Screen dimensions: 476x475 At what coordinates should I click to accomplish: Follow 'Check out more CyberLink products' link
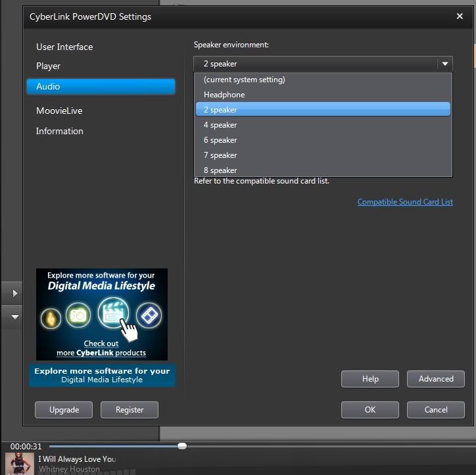(101, 348)
